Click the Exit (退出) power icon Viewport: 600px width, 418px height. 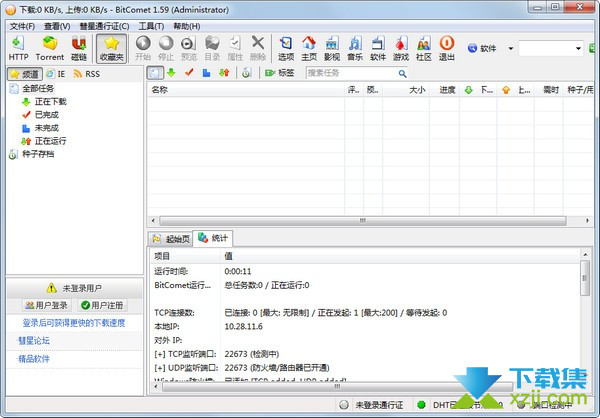pos(447,48)
